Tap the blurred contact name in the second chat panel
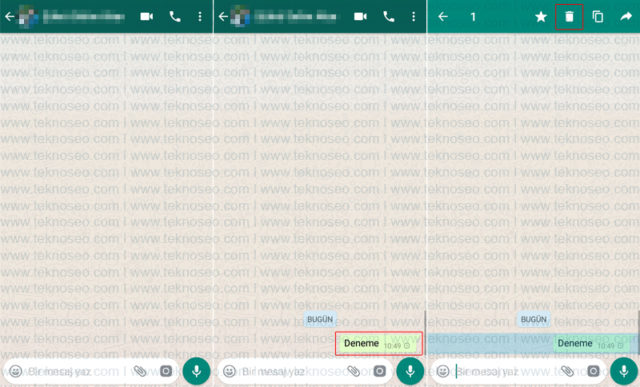 click(296, 17)
